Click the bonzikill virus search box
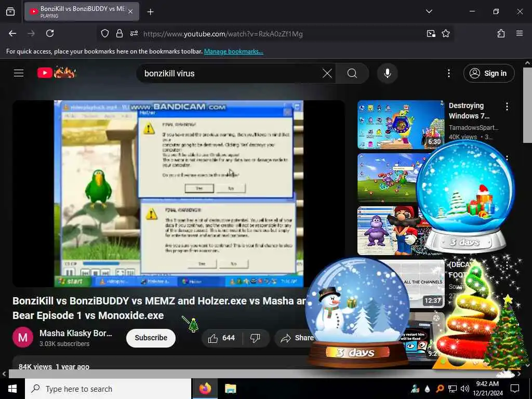 [231, 73]
